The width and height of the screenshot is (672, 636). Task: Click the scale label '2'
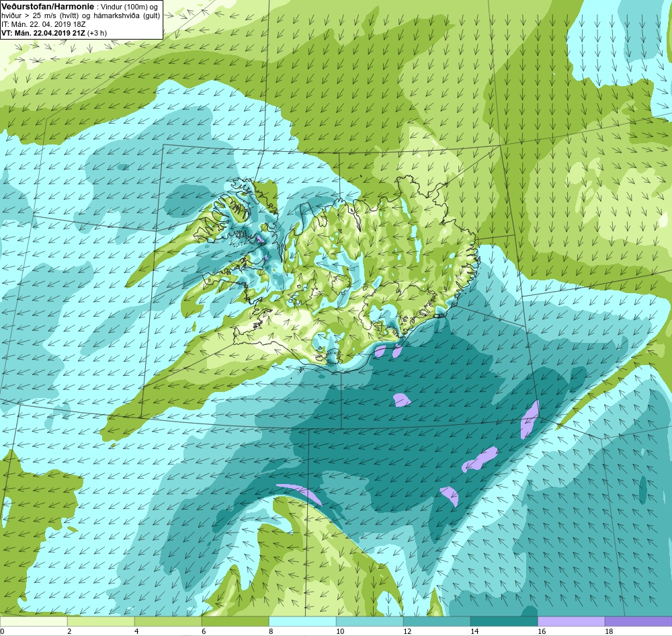tap(69, 631)
